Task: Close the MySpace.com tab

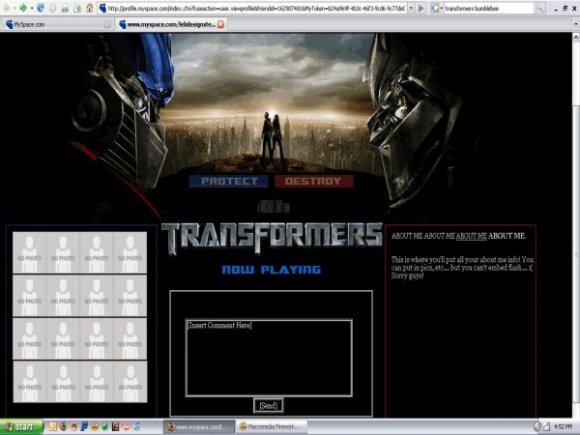Action: (107, 24)
